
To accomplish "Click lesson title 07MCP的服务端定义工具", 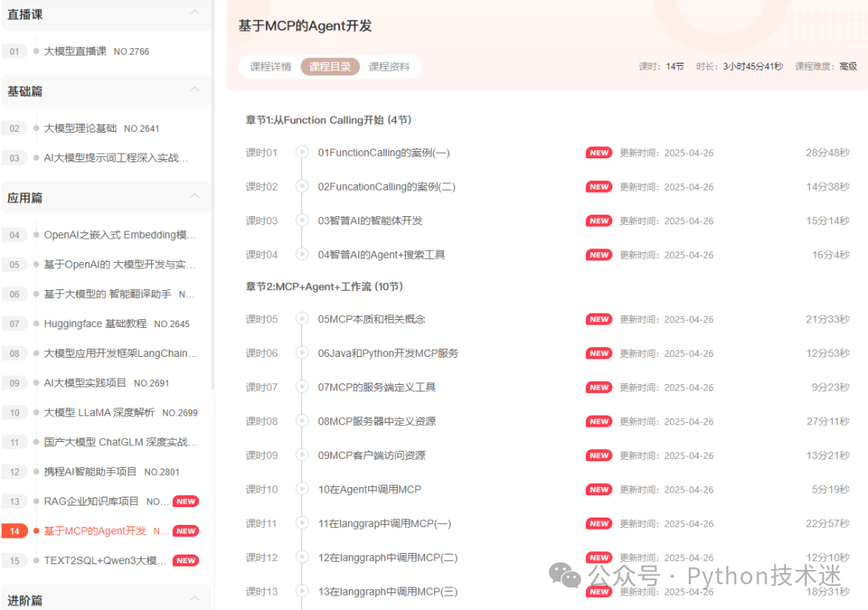I will click(376, 387).
